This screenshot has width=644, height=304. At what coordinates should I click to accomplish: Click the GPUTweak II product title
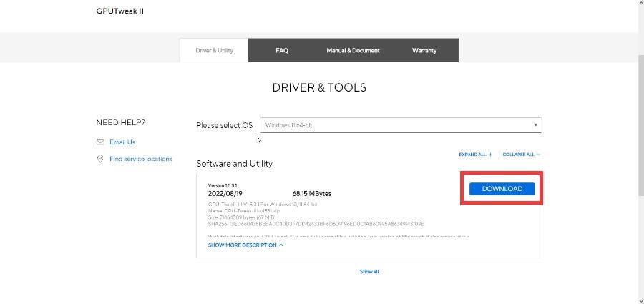tap(120, 11)
